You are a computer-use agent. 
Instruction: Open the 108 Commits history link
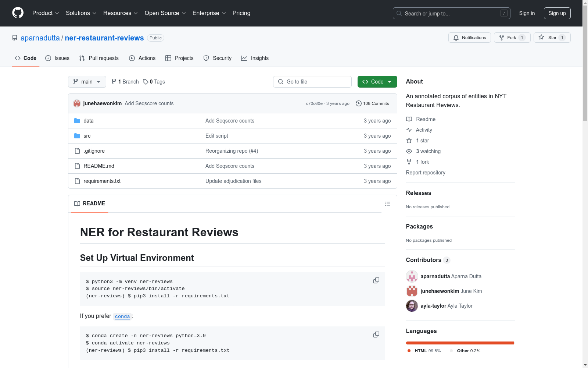pyautogui.click(x=372, y=103)
